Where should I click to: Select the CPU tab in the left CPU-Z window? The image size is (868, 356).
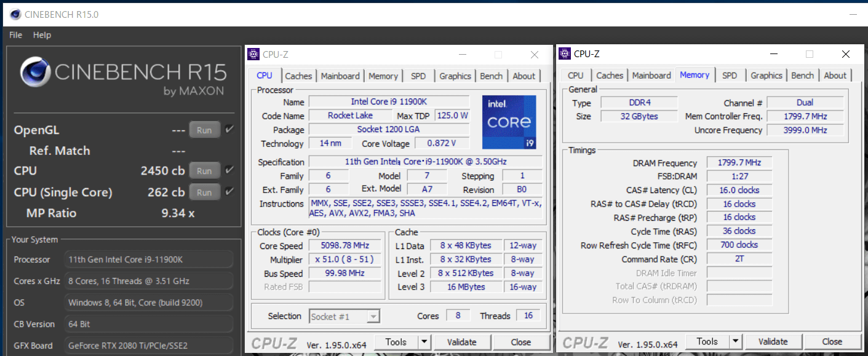(265, 76)
